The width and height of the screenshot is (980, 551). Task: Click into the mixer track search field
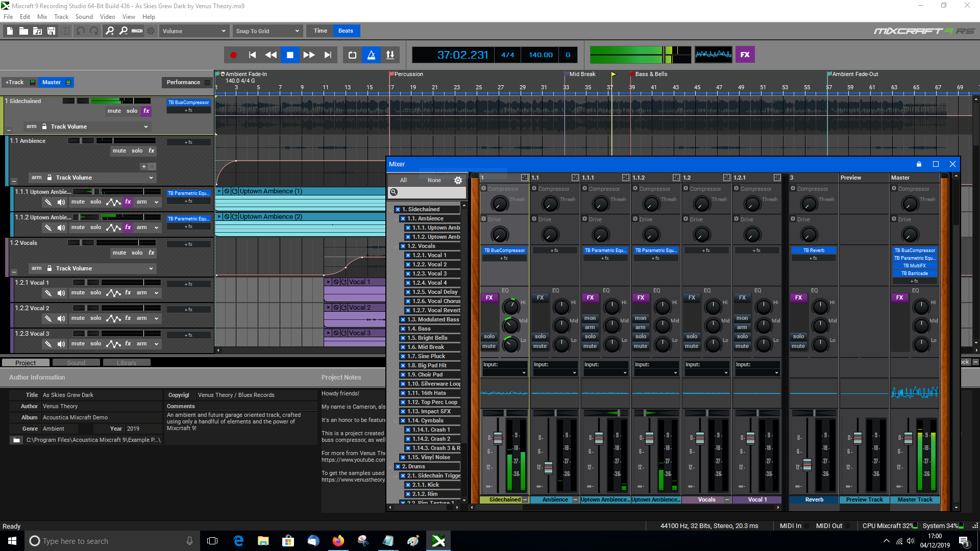[428, 192]
